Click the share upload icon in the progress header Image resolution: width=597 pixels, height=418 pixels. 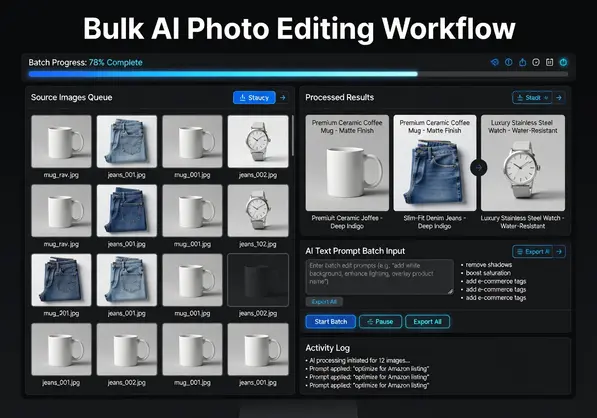522,62
